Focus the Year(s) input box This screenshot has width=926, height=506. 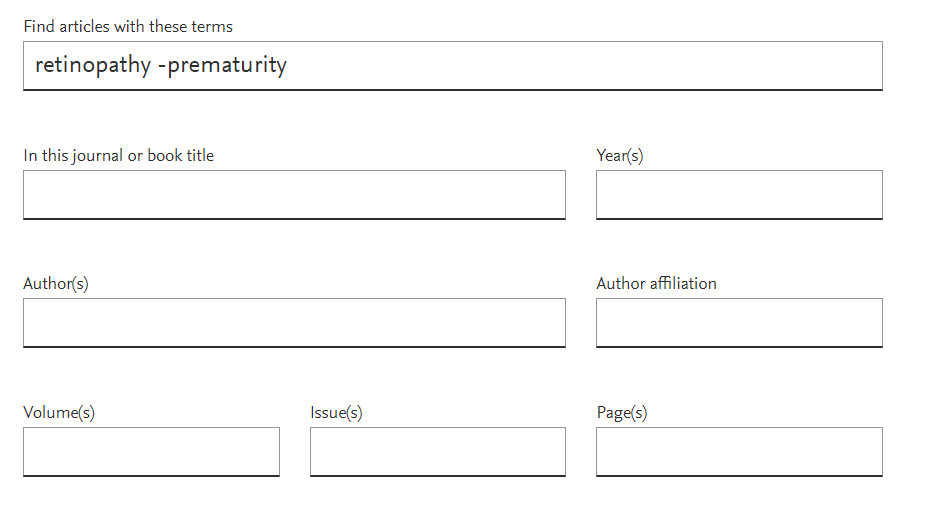point(739,195)
